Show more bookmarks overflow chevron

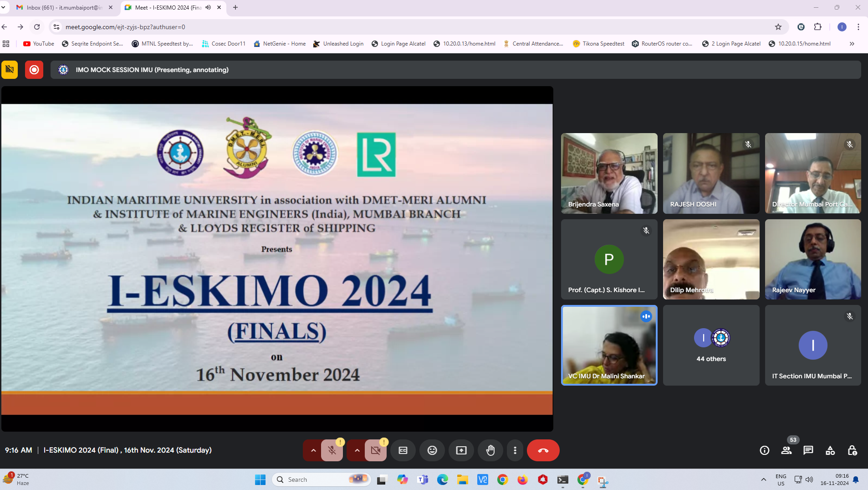coord(852,44)
